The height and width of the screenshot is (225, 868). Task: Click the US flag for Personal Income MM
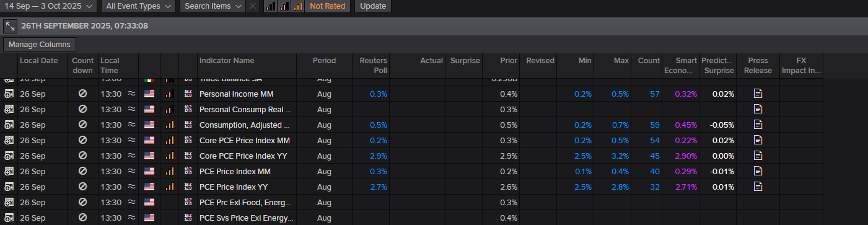pyautogui.click(x=149, y=94)
